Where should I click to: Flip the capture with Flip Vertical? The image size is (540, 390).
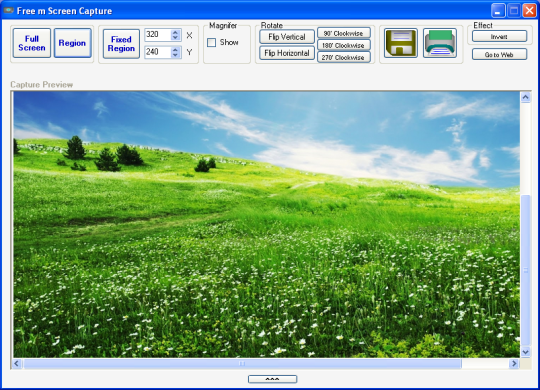pyautogui.click(x=287, y=37)
